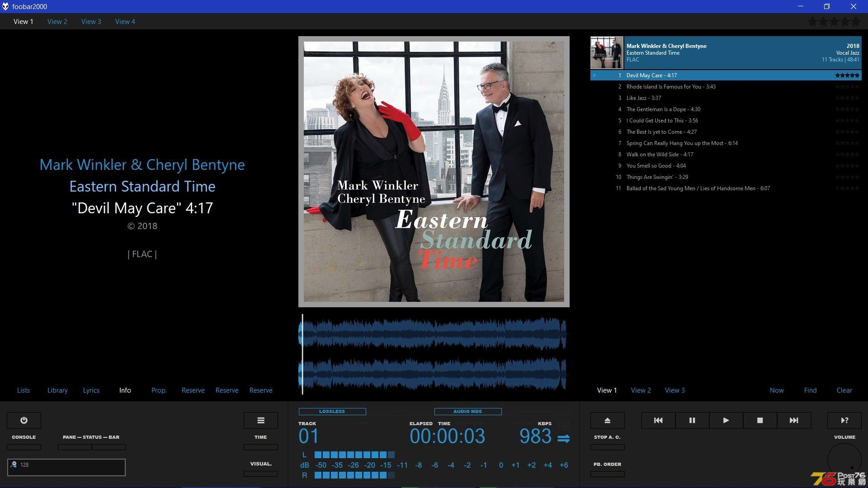Click the AUDIO MD5 indicator button
The image size is (868, 488).
(468, 411)
